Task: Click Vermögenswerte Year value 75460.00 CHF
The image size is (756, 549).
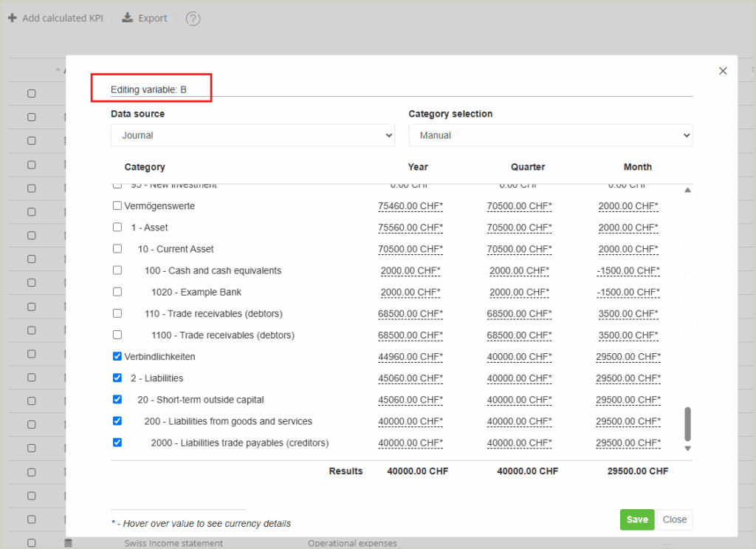Action: click(410, 206)
